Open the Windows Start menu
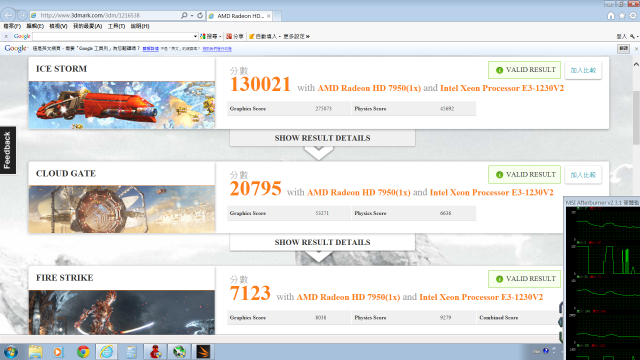The height and width of the screenshot is (360, 640). 11,351
